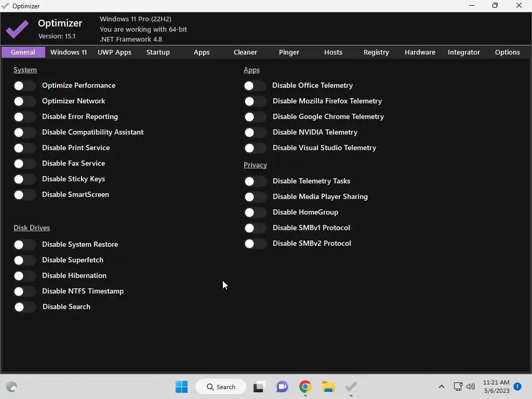Open network settings tray icon
The width and height of the screenshot is (532, 399).
(x=458, y=387)
